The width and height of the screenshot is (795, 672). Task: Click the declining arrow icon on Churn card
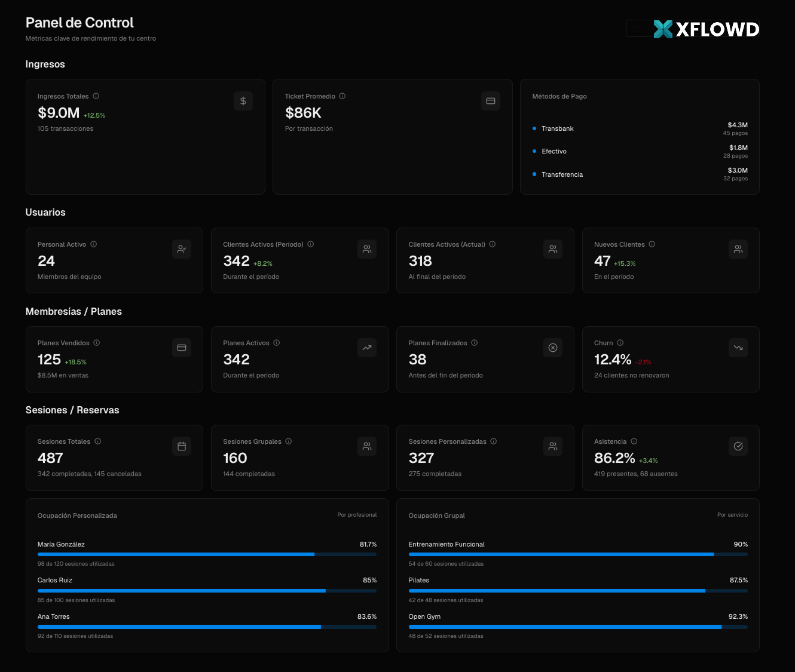point(738,347)
